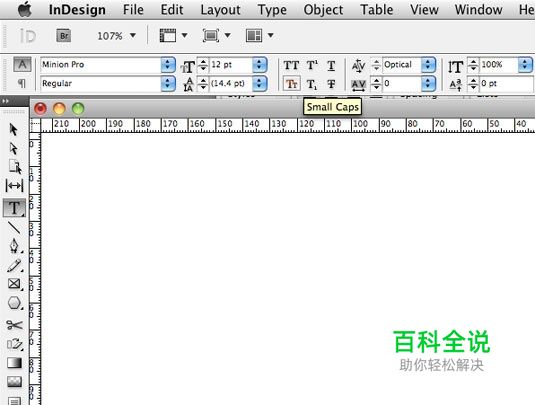Open the Type menu
This screenshot has width=535, height=405.
click(x=272, y=10)
